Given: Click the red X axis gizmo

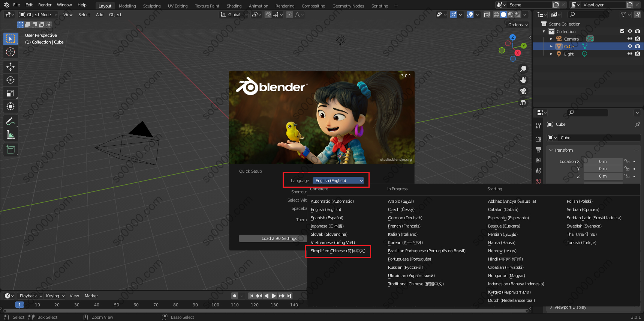Looking at the screenshot, I should click(518, 53).
